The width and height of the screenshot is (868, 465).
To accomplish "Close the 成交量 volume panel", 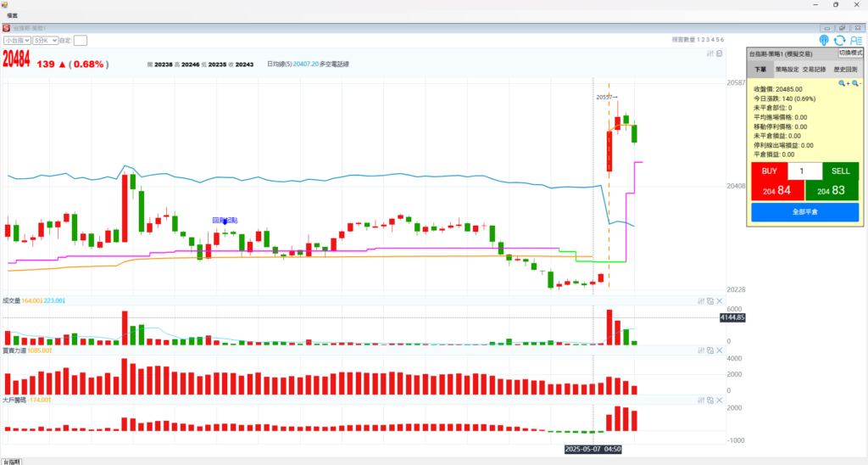I will (720, 301).
